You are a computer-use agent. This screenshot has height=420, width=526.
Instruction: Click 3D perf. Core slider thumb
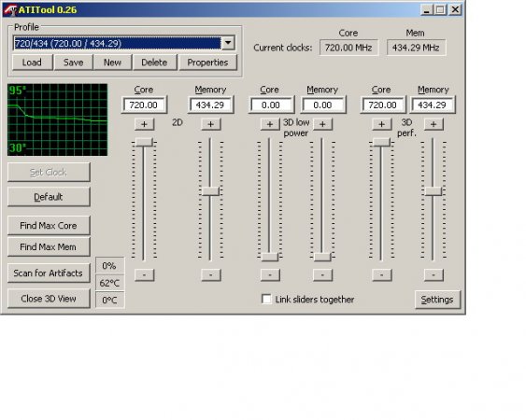click(381, 142)
